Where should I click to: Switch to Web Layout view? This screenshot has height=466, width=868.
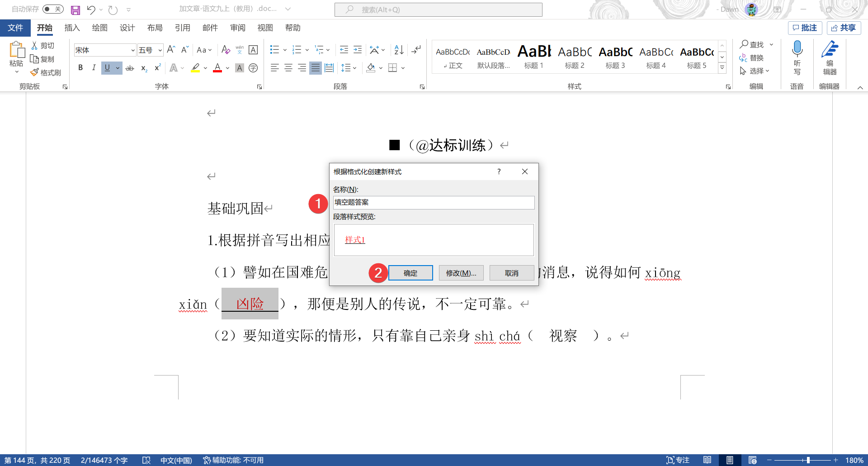752,460
